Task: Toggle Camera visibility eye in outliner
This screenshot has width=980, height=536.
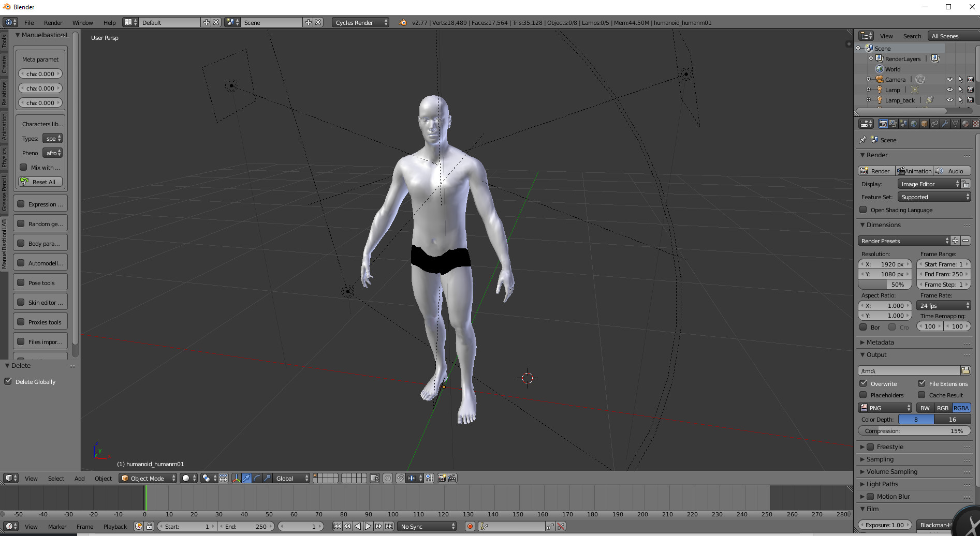Action: pyautogui.click(x=949, y=79)
